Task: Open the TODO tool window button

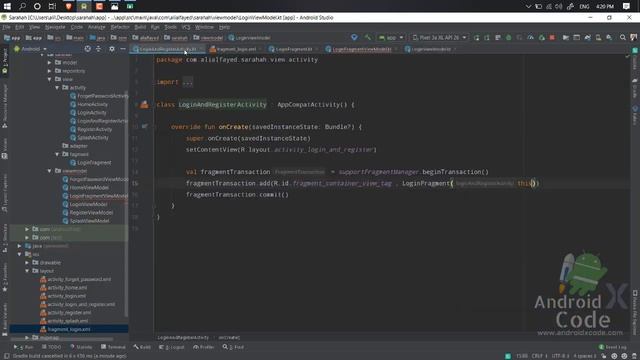Action: point(51,347)
